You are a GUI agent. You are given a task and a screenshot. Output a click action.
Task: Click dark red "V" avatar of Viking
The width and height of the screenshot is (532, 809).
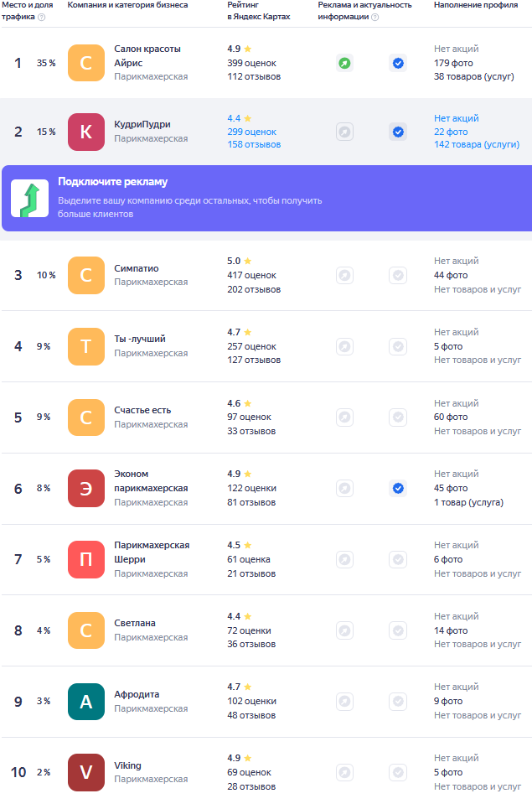pos(86,772)
